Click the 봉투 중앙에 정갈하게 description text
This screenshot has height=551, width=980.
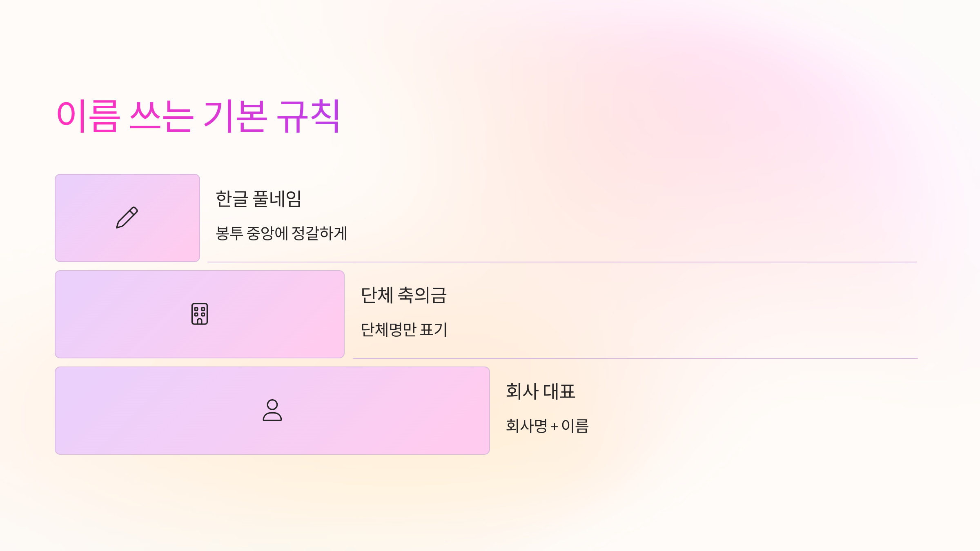coord(281,233)
